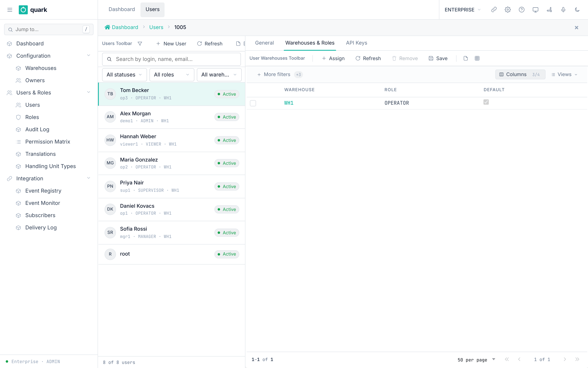Click the New User button
This screenshot has height=368, width=588.
(171, 44)
